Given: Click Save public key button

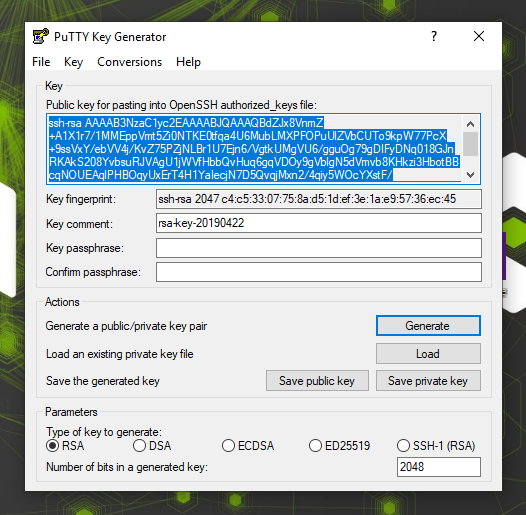Looking at the screenshot, I should (317, 381).
